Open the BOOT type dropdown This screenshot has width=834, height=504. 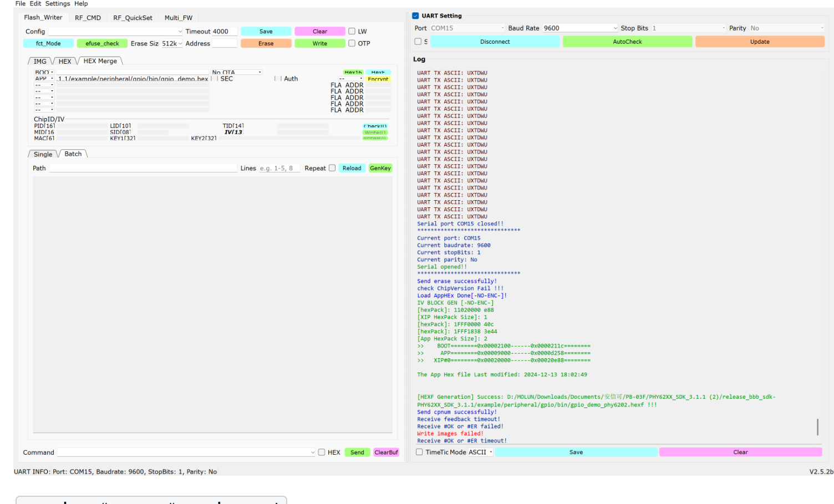pyautogui.click(x=44, y=72)
